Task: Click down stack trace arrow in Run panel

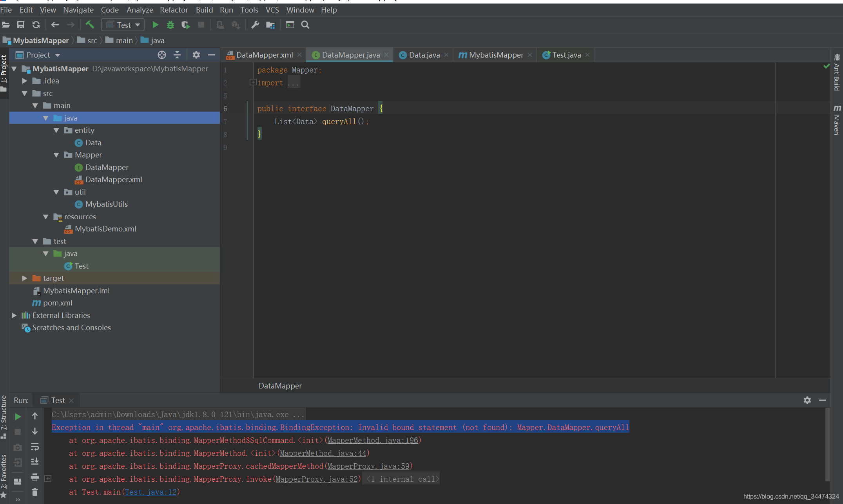Action: pyautogui.click(x=35, y=431)
